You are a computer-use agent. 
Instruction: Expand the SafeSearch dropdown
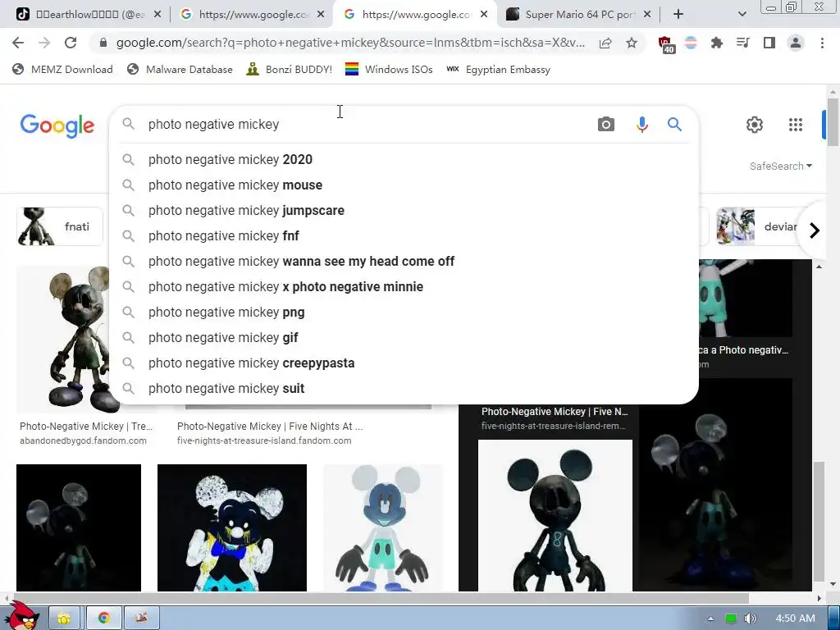(x=781, y=166)
